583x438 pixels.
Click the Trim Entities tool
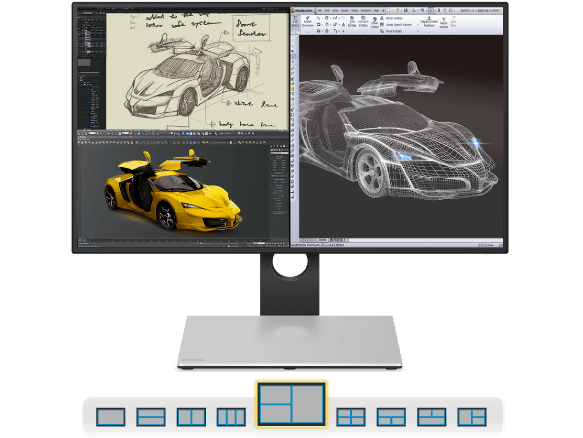(x=352, y=22)
